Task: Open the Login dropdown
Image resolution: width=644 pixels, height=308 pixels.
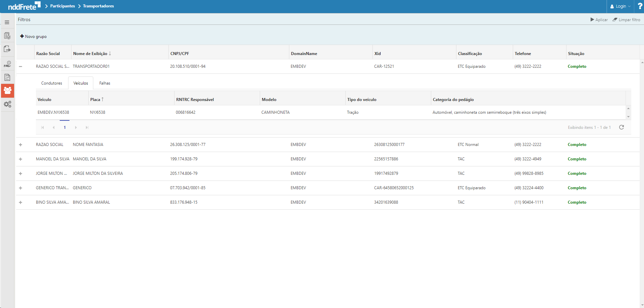Action: coord(620,6)
